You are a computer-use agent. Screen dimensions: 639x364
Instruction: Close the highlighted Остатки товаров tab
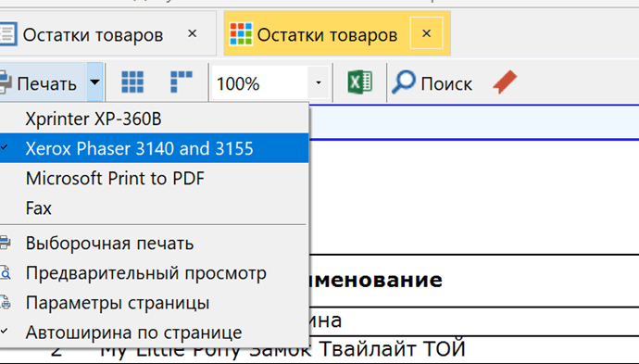(426, 33)
